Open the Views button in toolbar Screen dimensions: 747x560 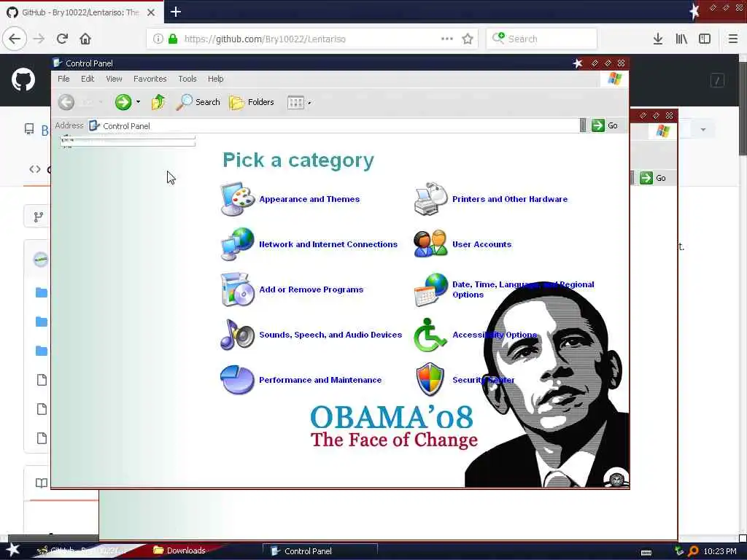pos(295,102)
